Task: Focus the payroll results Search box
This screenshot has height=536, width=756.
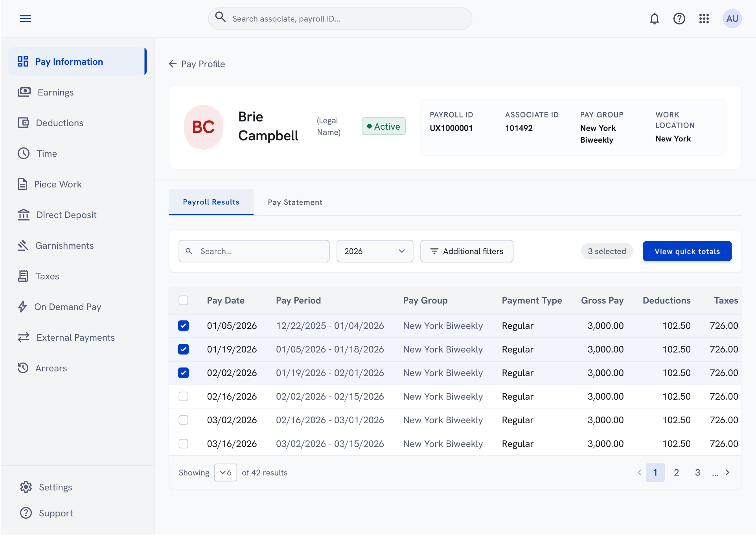Action: tap(254, 251)
